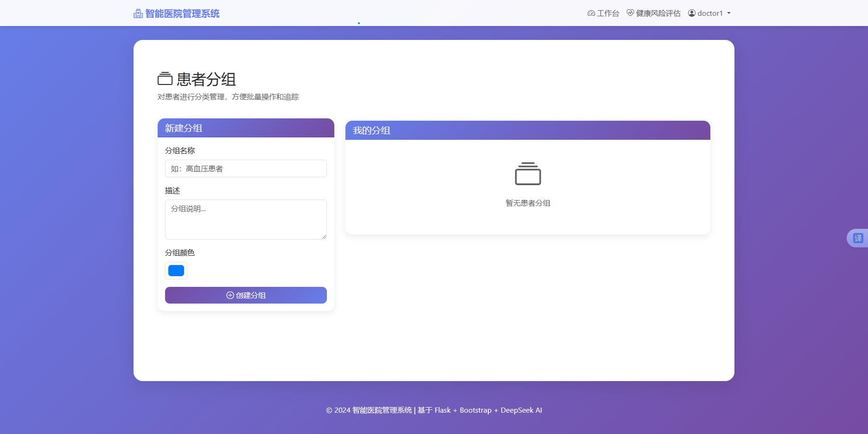Select the 工作台 speedometer dashboard icon

point(591,13)
